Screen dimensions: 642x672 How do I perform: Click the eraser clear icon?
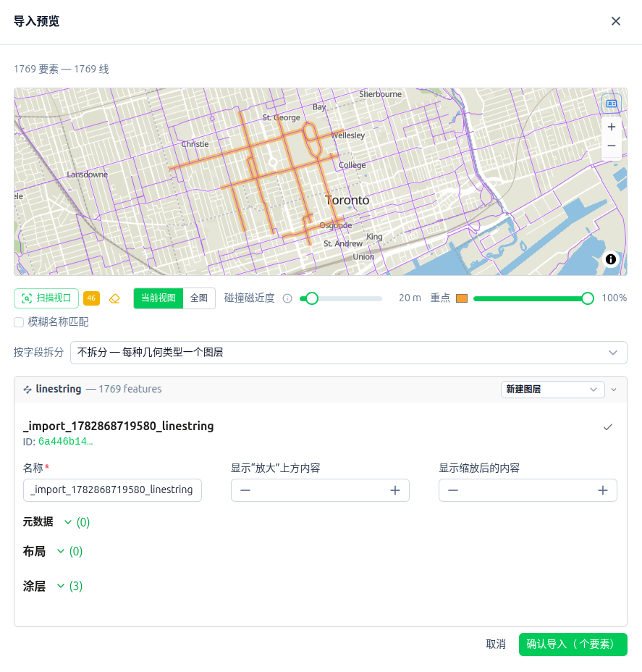114,299
